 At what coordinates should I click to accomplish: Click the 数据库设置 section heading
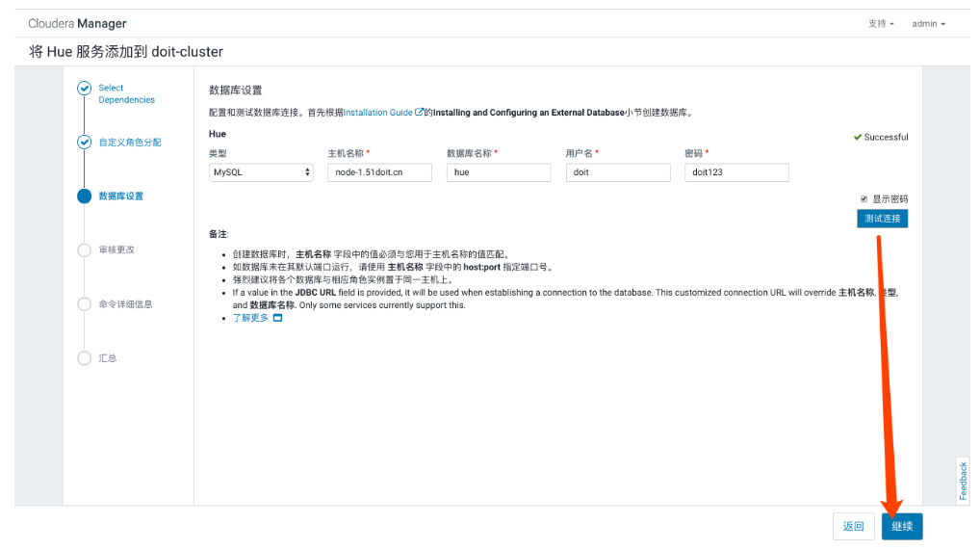[x=236, y=91]
